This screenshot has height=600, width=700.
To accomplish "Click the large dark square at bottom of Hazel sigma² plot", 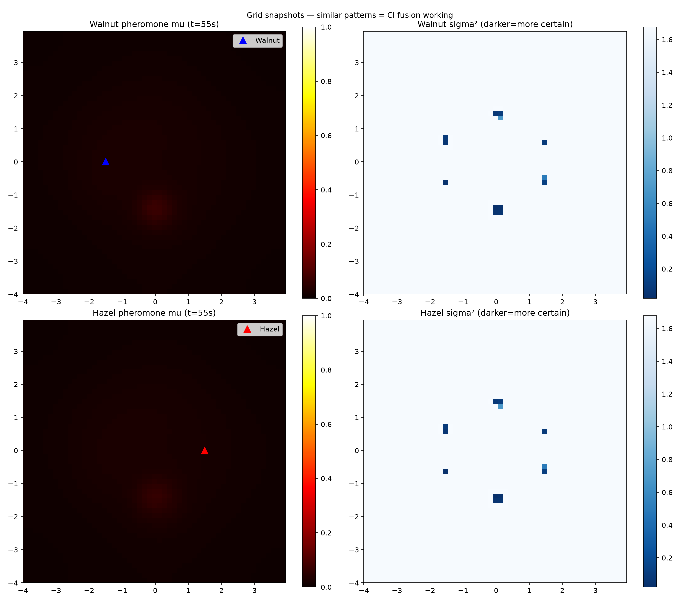I will click(x=497, y=498).
